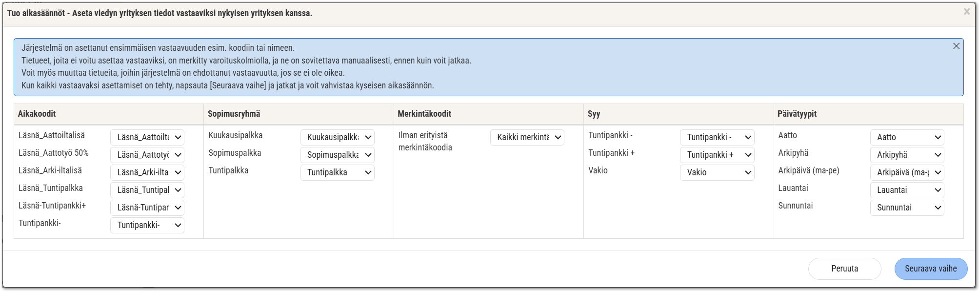
Task: Open the Läsnä_Tuntipalkka mapping dropdown
Action: [147, 190]
